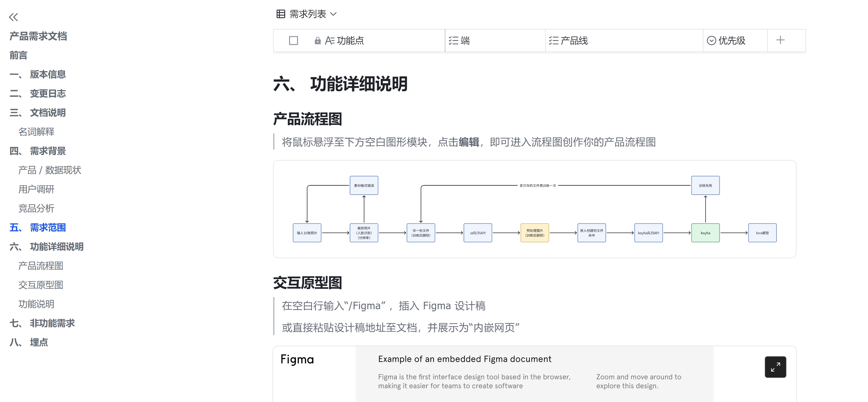
Task: Open 八、埋点 outline entry
Action: 29,342
